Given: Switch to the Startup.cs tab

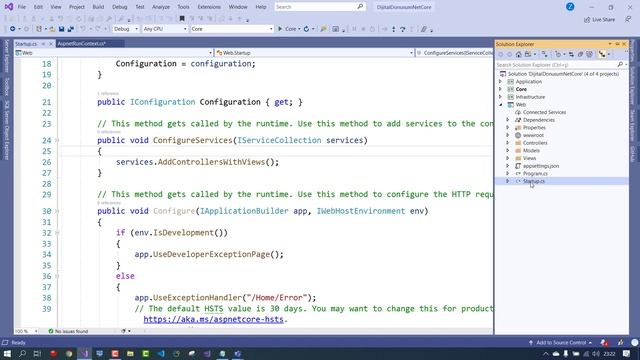Looking at the screenshot, I should pos(26,44).
